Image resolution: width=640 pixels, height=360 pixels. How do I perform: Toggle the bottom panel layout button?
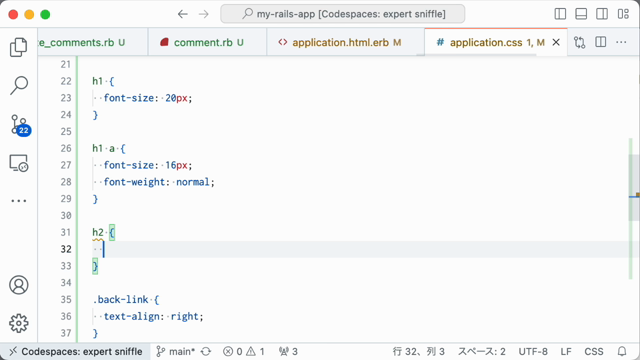581,14
